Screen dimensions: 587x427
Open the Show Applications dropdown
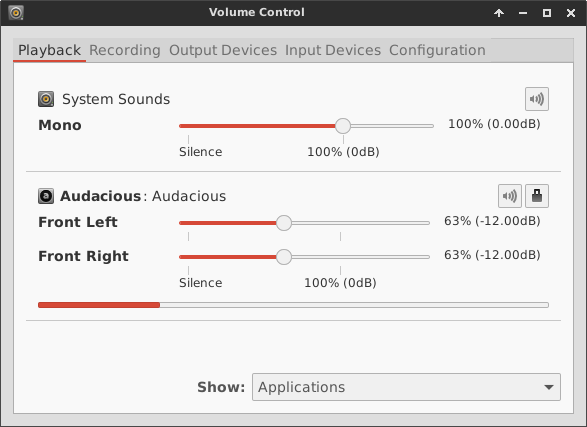pos(406,387)
